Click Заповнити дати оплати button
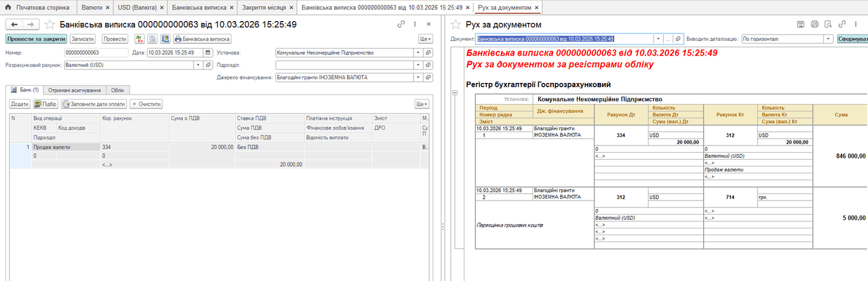This screenshot has width=868, height=281. point(94,104)
